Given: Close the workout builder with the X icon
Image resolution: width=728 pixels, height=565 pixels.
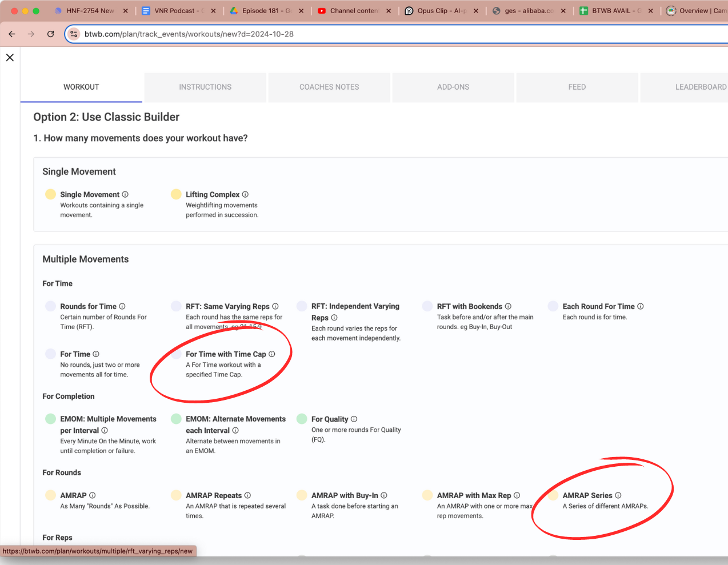Looking at the screenshot, I should point(10,57).
